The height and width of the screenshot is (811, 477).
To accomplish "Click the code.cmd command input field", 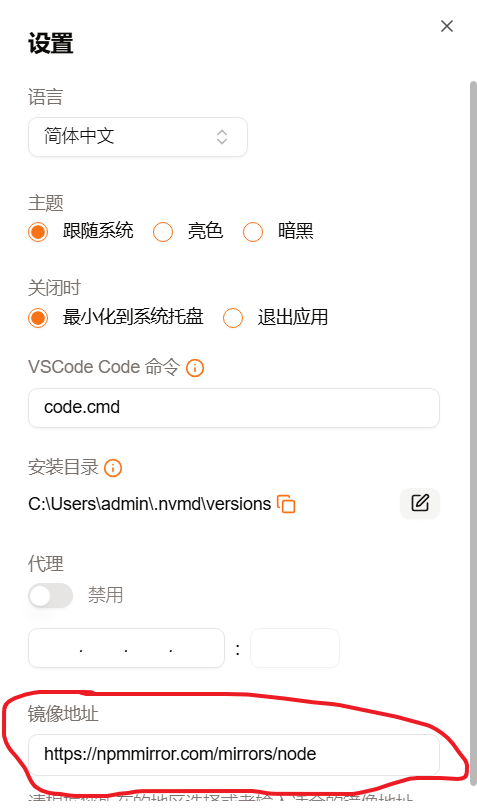I will coord(234,408).
